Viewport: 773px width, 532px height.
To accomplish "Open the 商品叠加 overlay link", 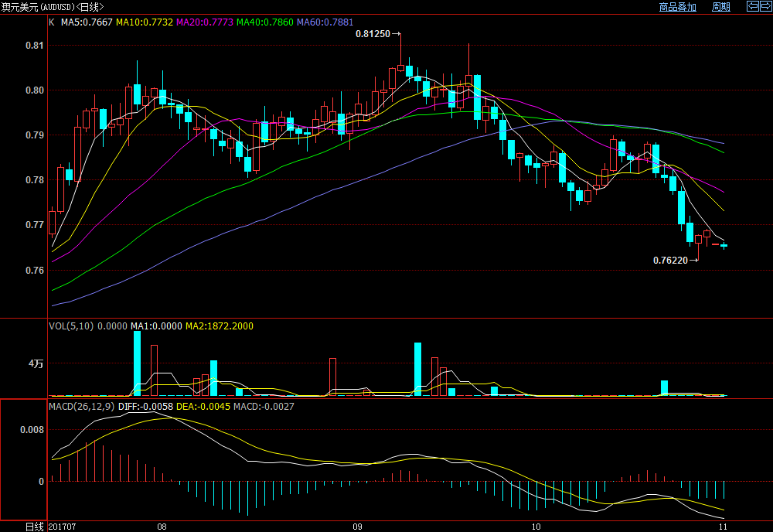I will coord(677,7).
